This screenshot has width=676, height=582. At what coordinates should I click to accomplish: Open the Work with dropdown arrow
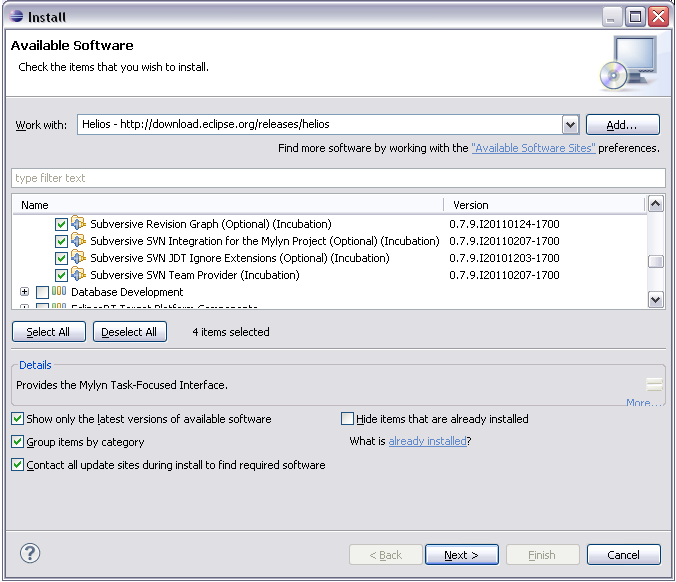coord(570,125)
